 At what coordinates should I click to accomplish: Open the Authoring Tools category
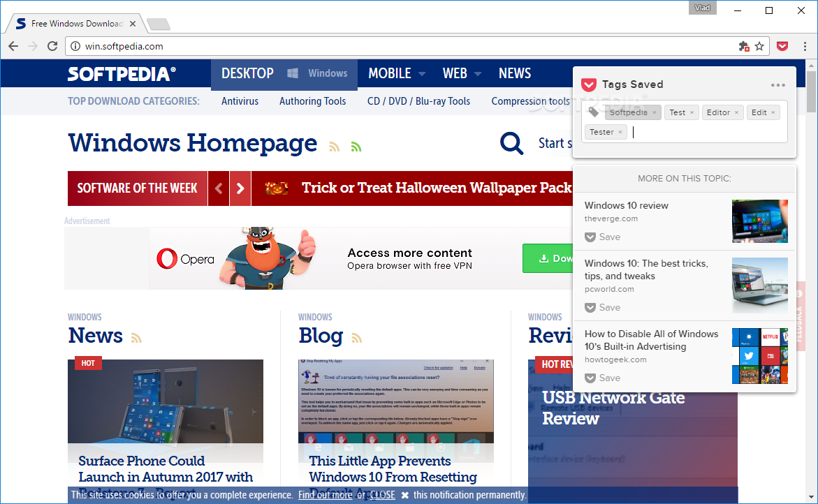pyautogui.click(x=312, y=101)
